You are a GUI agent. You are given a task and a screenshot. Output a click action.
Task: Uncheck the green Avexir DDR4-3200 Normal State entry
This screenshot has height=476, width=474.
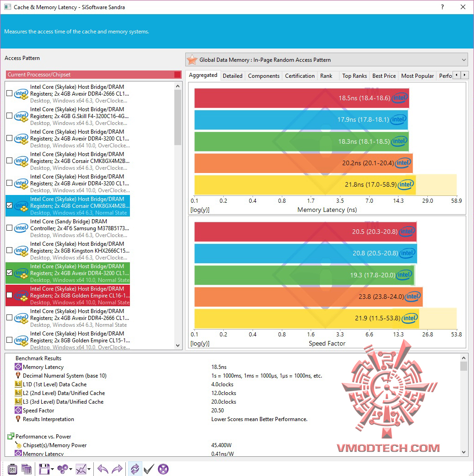(10, 273)
